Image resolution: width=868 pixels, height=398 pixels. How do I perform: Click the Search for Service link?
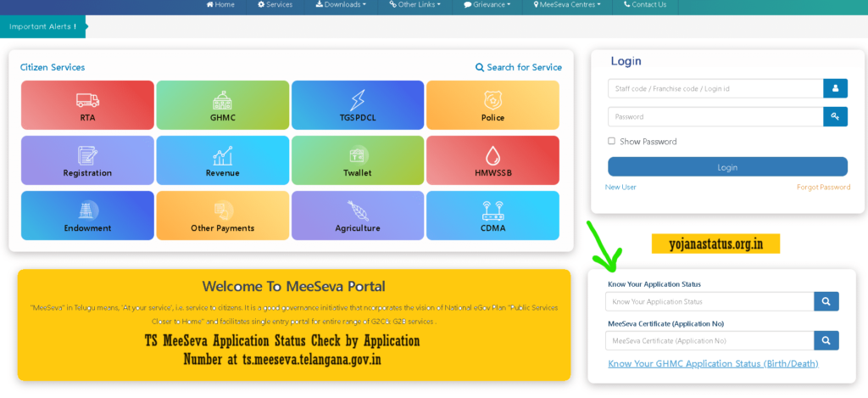pyautogui.click(x=518, y=67)
